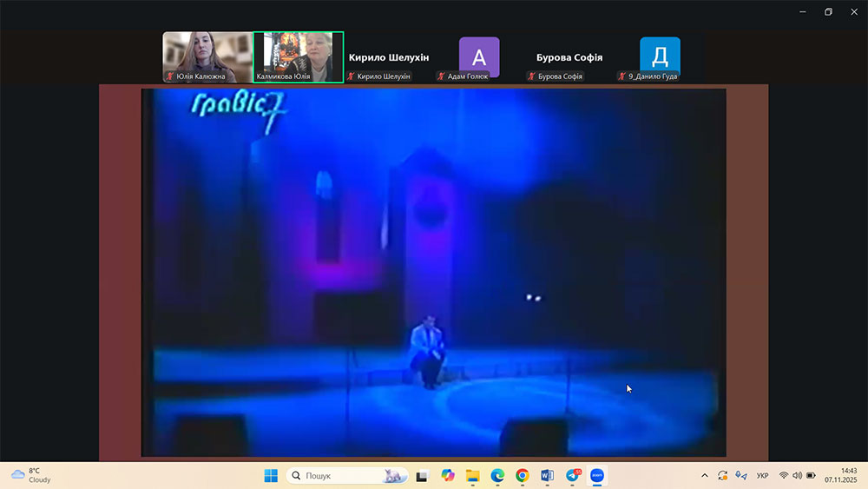Screen dimensions: 868x489
Task: Launch Microsoft Word from taskbar
Action: [547, 476]
